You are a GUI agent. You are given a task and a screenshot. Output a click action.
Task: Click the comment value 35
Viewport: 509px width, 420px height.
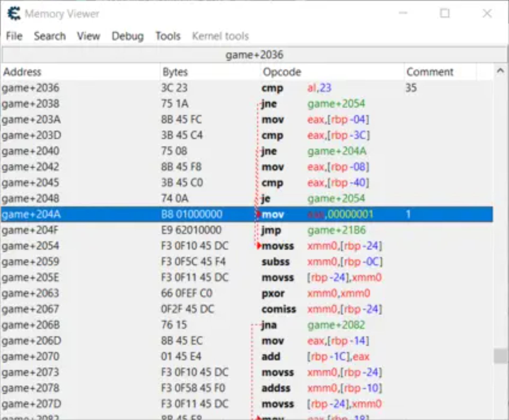pyautogui.click(x=411, y=88)
